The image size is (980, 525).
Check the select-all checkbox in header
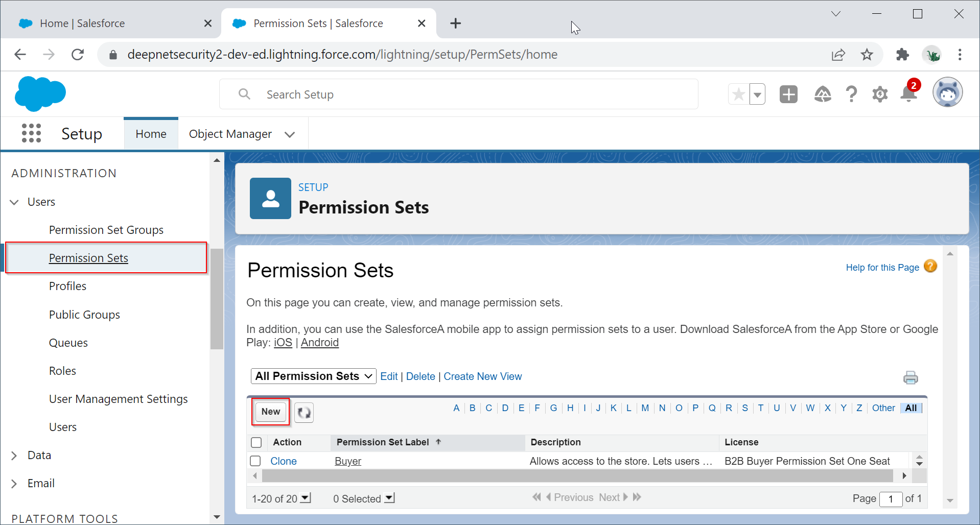(256, 442)
